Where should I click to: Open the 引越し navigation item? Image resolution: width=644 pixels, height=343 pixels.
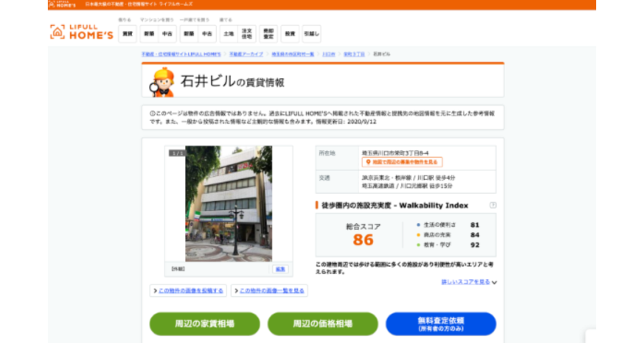pos(311,33)
